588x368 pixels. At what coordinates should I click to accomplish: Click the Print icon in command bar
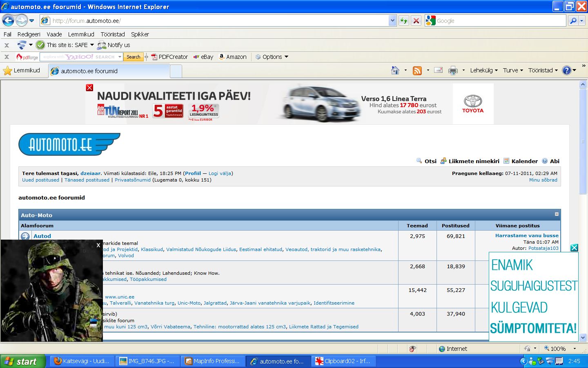pos(453,70)
